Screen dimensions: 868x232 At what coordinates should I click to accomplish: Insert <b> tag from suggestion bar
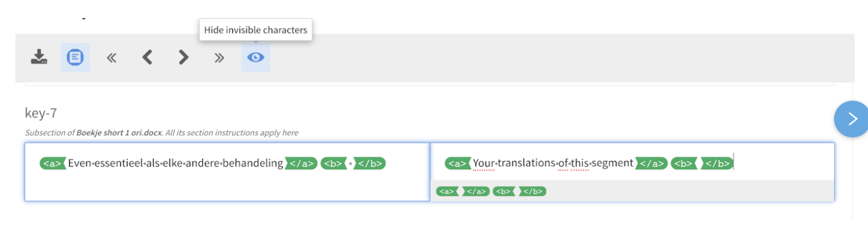(504, 191)
